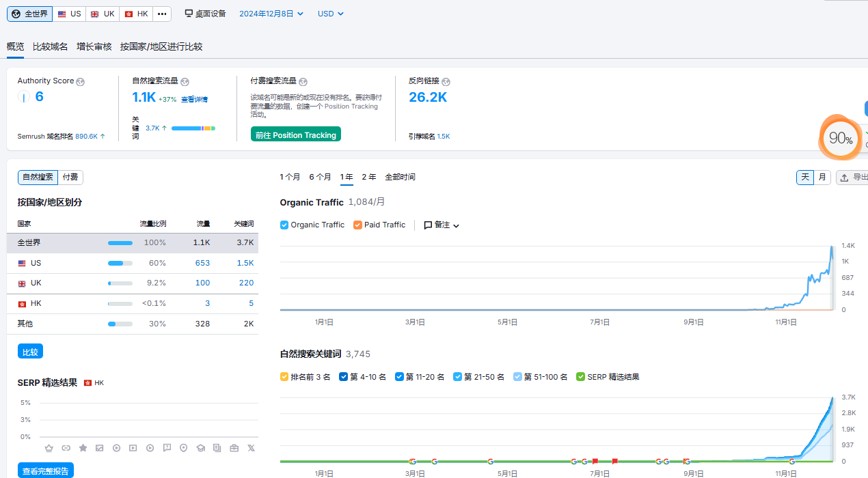Click the desktop monitor icon by 桌面设备
Viewport: 868px width, 478px height.
(189, 14)
